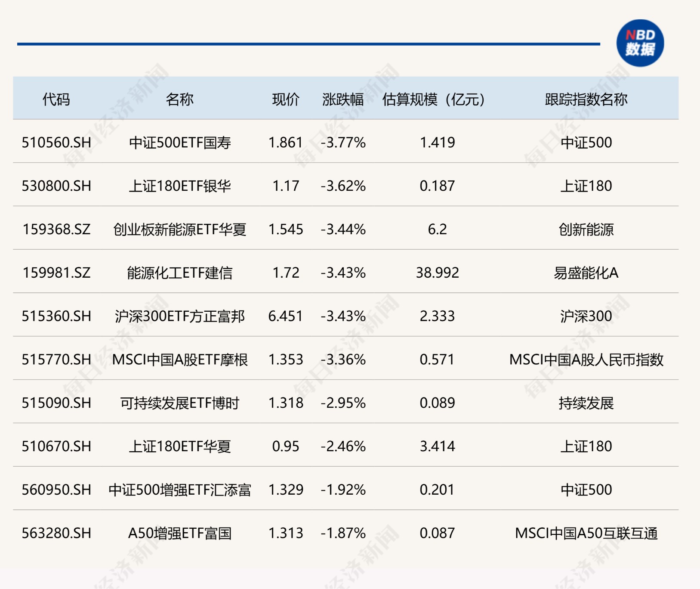Image resolution: width=700 pixels, height=589 pixels.
Task: Click the 38.992 estimated scale value
Action: point(437,273)
